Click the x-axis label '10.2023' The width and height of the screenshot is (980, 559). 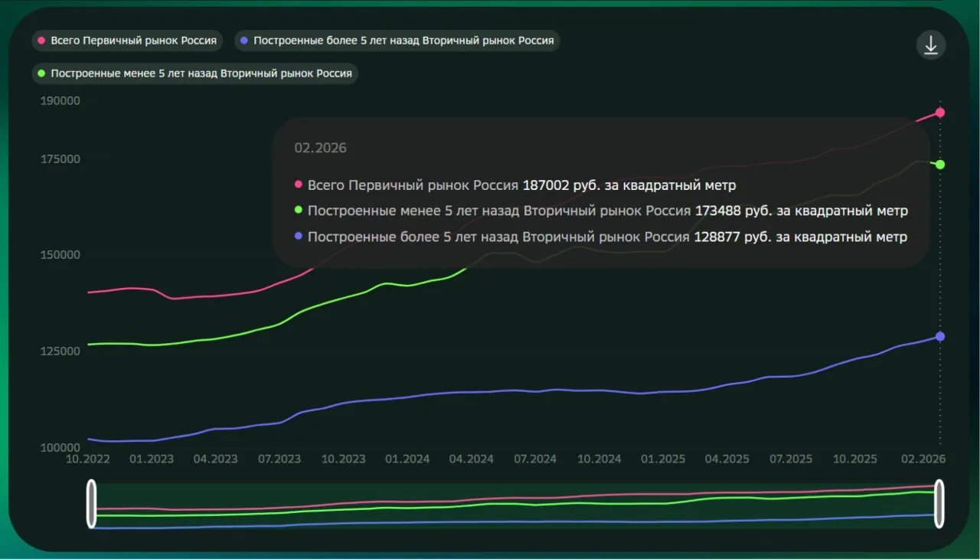(343, 459)
